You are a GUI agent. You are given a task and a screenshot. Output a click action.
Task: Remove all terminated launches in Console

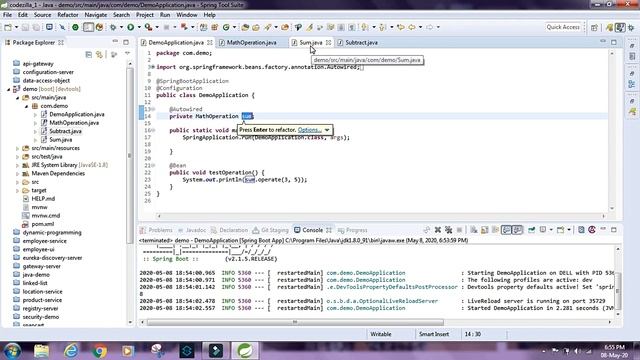coord(448,230)
